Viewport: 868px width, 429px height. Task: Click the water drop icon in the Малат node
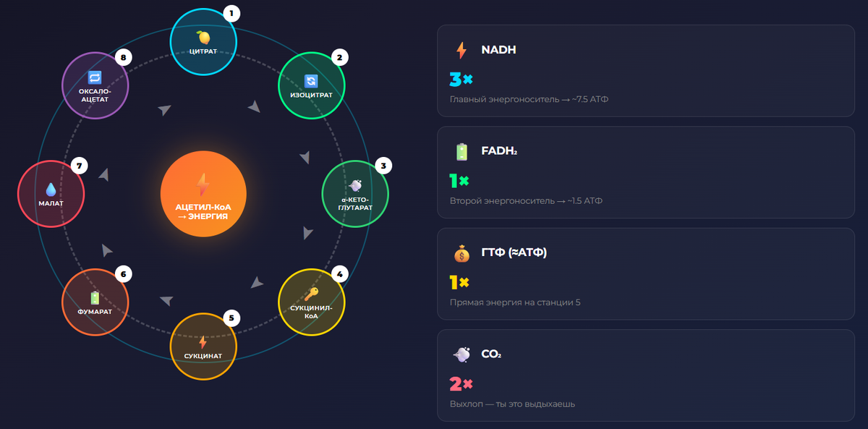(x=51, y=190)
